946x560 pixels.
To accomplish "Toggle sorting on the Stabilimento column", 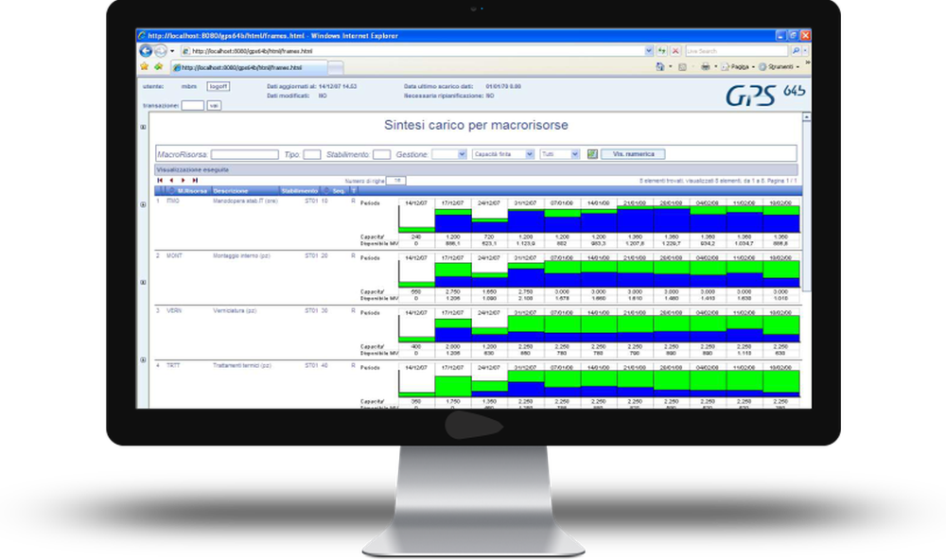I will [x=300, y=189].
